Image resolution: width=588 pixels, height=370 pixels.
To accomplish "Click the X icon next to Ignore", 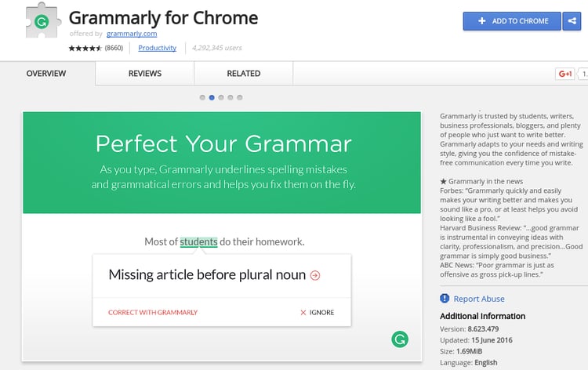I will [x=303, y=312].
